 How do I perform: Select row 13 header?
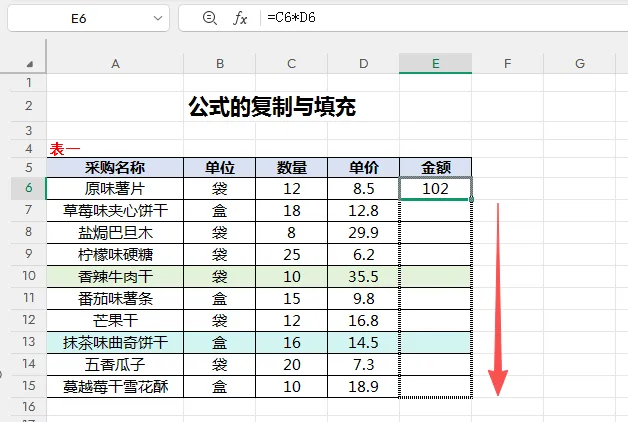coord(29,342)
